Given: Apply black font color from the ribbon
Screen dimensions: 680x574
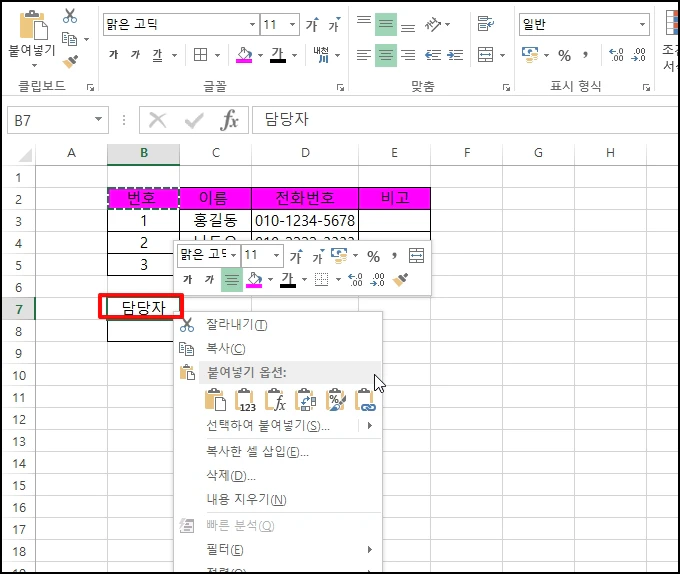Looking at the screenshot, I should point(278,55).
